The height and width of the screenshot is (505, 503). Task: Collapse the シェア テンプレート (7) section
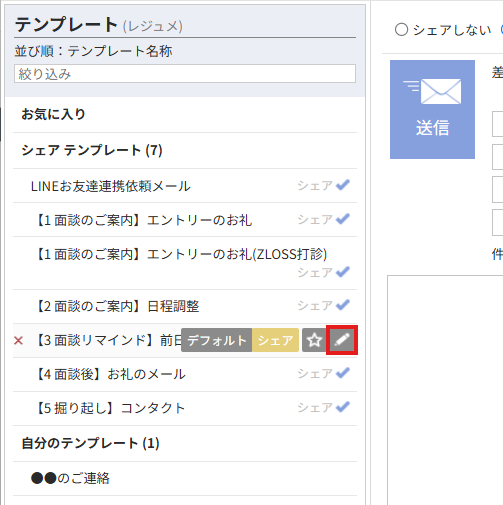tap(92, 150)
